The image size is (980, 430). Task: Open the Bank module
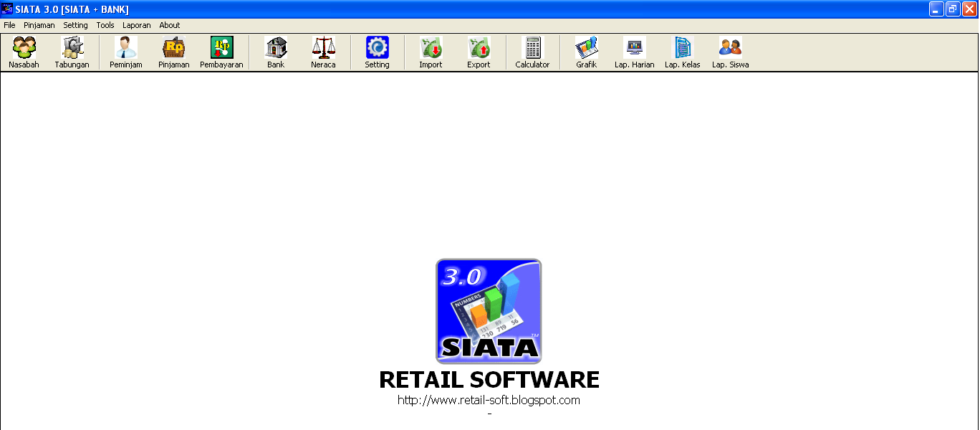[x=276, y=50]
